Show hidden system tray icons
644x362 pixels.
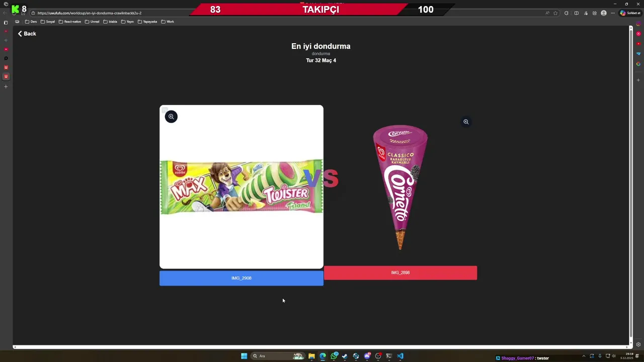[x=584, y=356]
